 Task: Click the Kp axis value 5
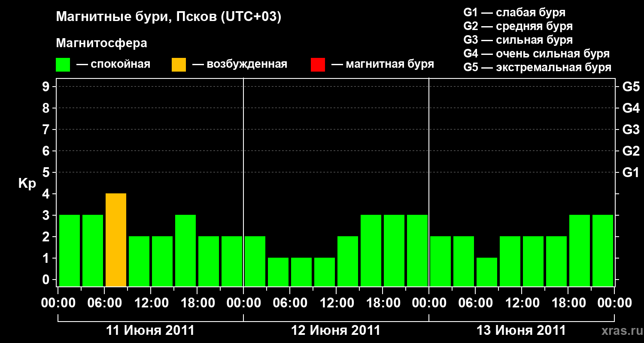pos(46,172)
